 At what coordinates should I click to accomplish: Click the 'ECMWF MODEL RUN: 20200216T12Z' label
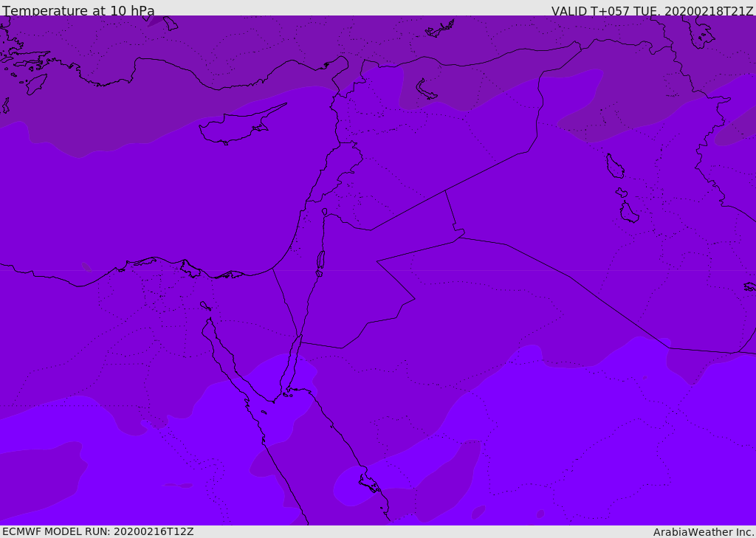(98, 532)
